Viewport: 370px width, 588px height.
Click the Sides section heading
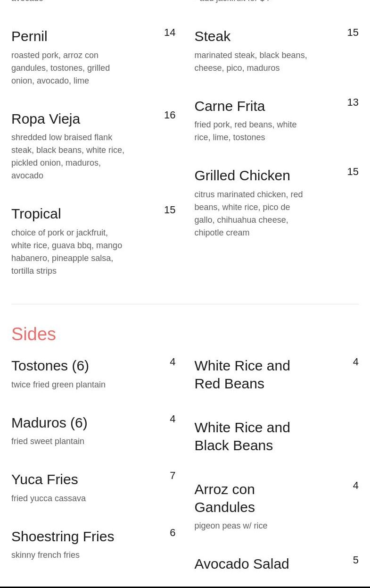click(x=33, y=334)
